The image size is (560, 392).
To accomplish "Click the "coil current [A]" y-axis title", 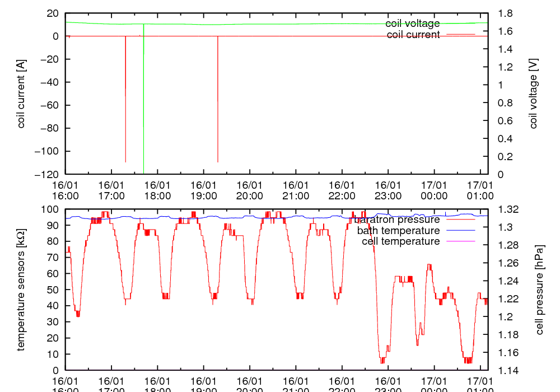I will click(x=22, y=94).
